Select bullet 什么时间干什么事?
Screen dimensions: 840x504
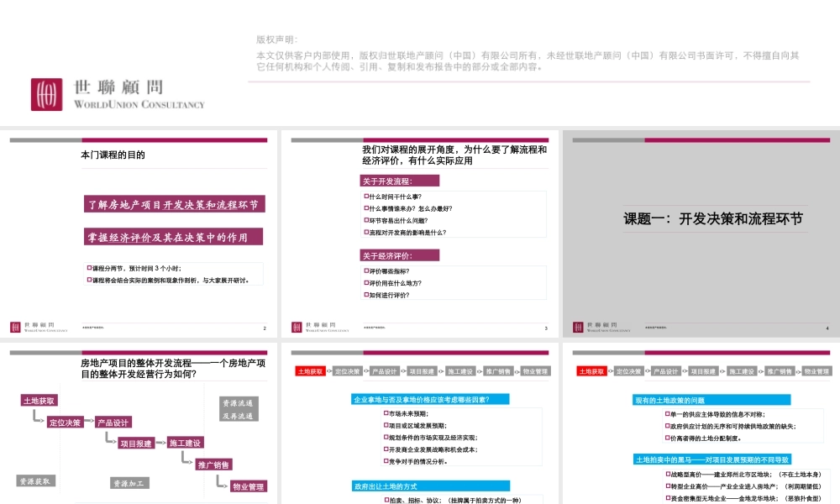(393, 197)
